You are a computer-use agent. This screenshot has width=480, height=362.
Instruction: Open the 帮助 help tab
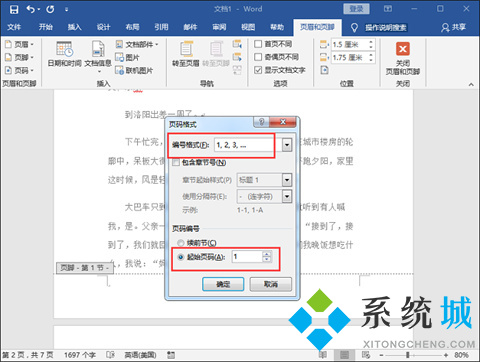277,27
